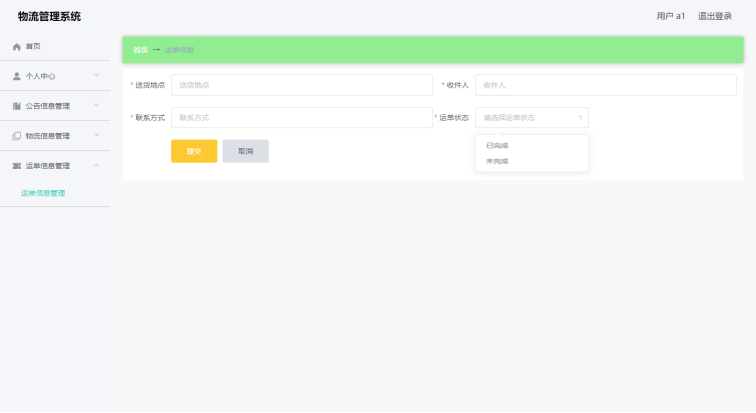
Task: Select 已完成 from the status list
Action: (x=532, y=146)
